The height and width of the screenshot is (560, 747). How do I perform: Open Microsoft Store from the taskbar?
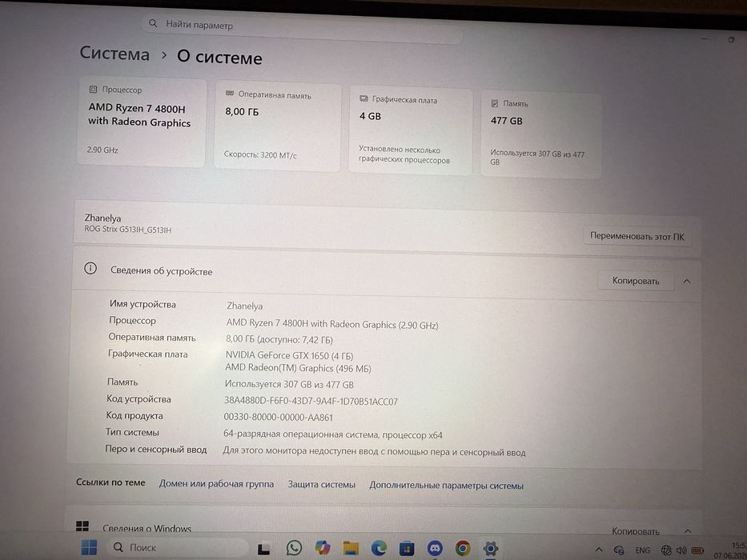pos(407,549)
